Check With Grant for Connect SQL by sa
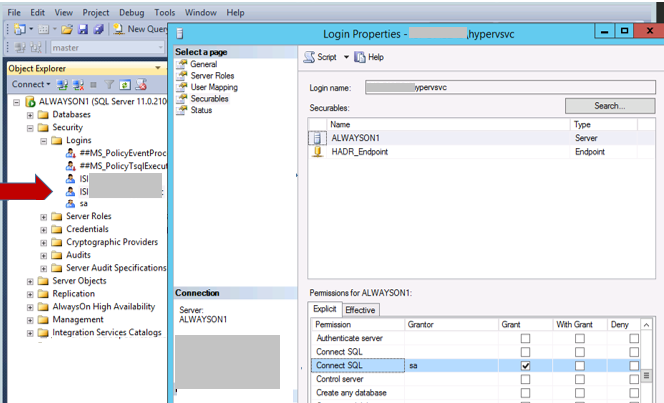 tap(580, 365)
